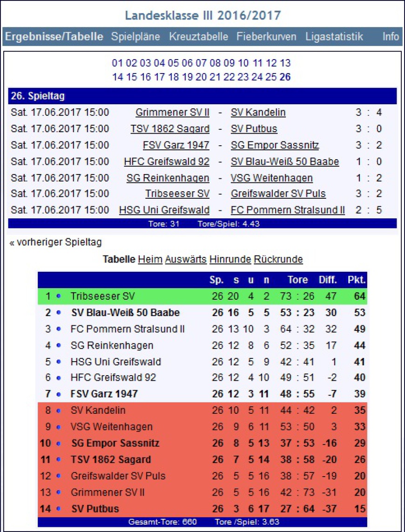Switch to the Kreuztabelle view
The height and width of the screenshot is (532, 405).
point(199,37)
